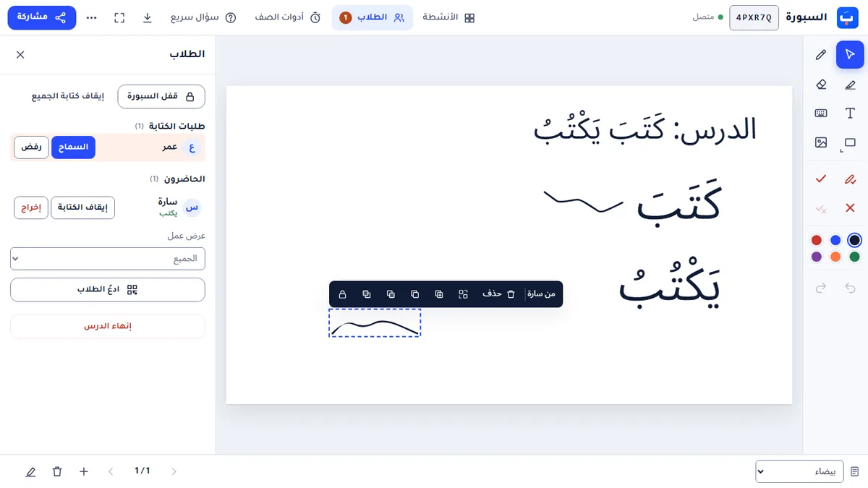Undo the last board action
This screenshot has height=488, width=868.
click(850, 288)
